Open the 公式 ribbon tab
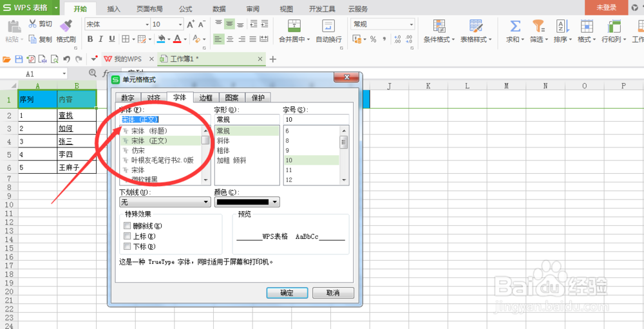This screenshot has height=329, width=644. (185, 8)
